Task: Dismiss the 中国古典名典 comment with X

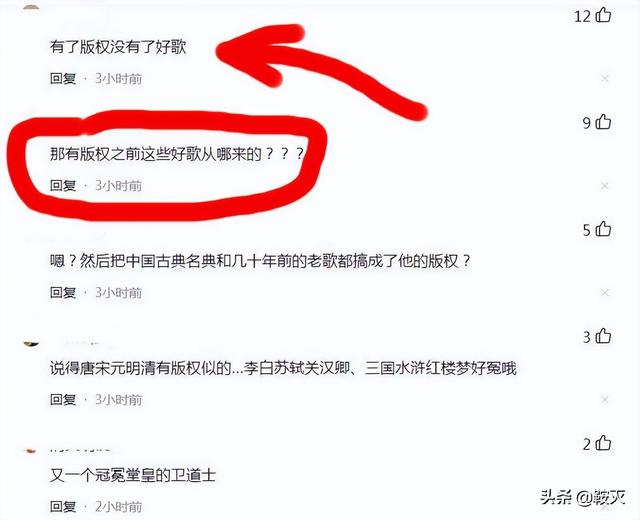Action: [x=605, y=293]
